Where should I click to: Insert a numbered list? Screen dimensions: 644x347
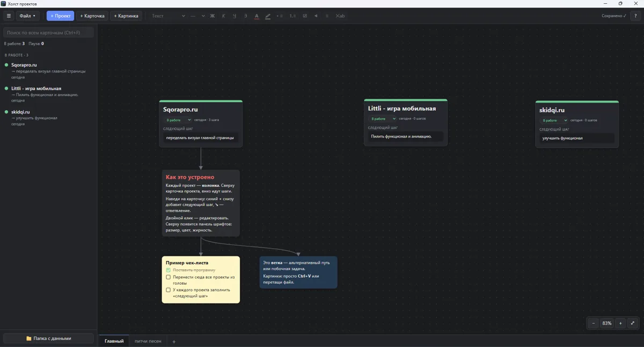coord(292,16)
